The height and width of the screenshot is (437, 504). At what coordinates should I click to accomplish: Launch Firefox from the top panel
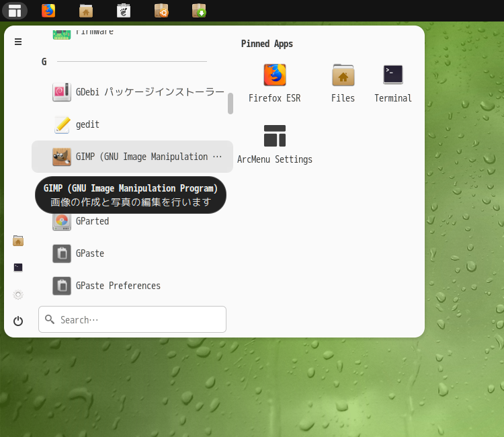(48, 11)
